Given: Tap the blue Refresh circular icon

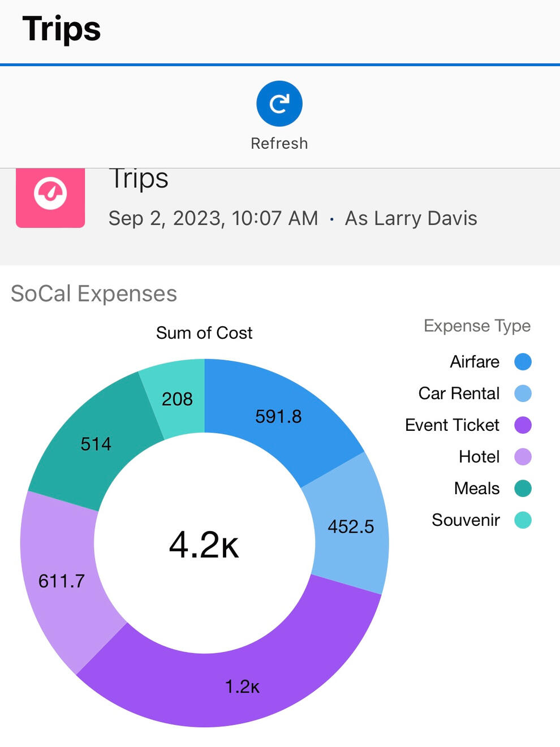Looking at the screenshot, I should coord(279,103).
